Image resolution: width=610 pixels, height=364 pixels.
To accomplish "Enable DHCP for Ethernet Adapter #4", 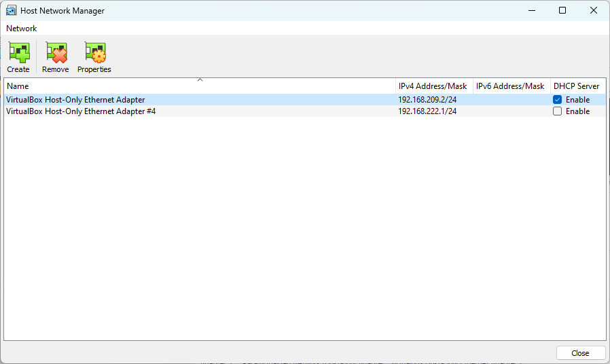I will coord(557,111).
